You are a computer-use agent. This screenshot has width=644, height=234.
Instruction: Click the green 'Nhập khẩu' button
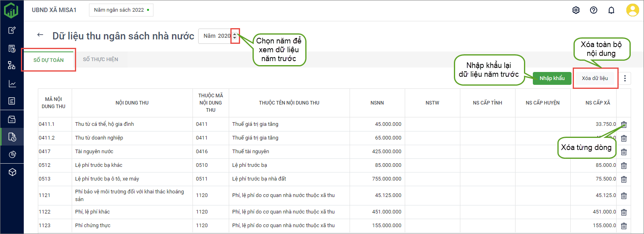click(x=552, y=78)
